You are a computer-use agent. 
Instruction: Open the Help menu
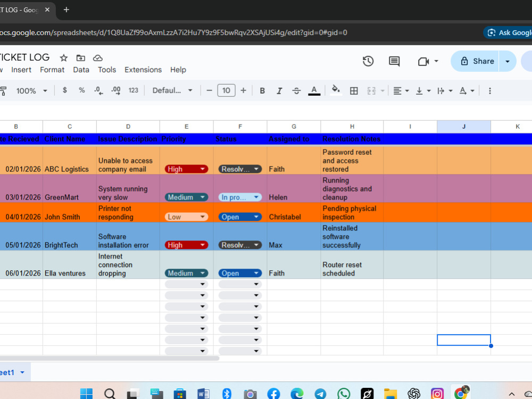click(178, 70)
